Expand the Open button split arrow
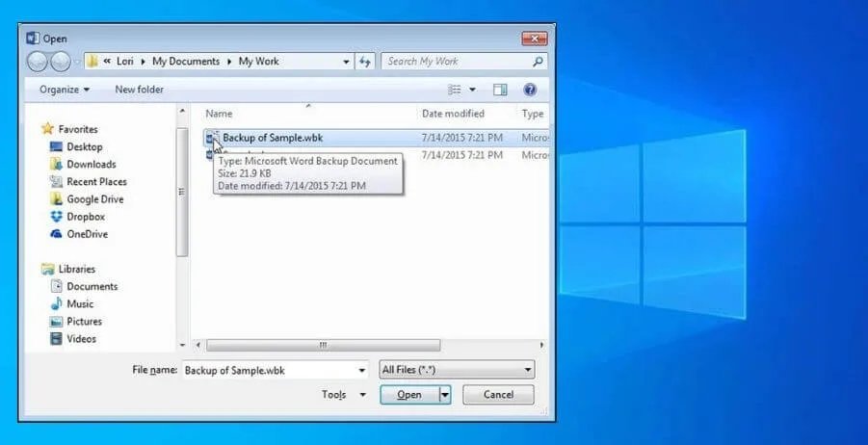This screenshot has height=445, width=868. 444,395
